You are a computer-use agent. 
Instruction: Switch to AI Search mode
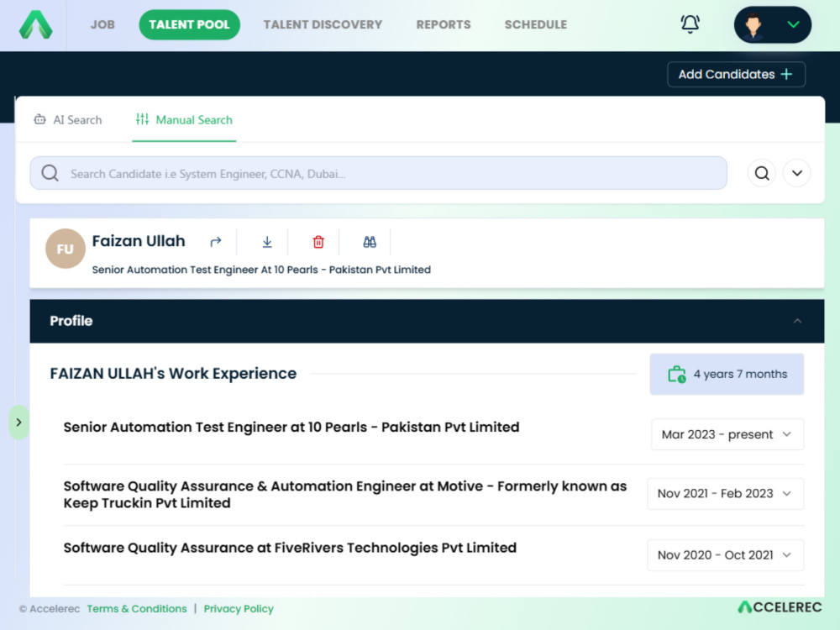coord(68,120)
